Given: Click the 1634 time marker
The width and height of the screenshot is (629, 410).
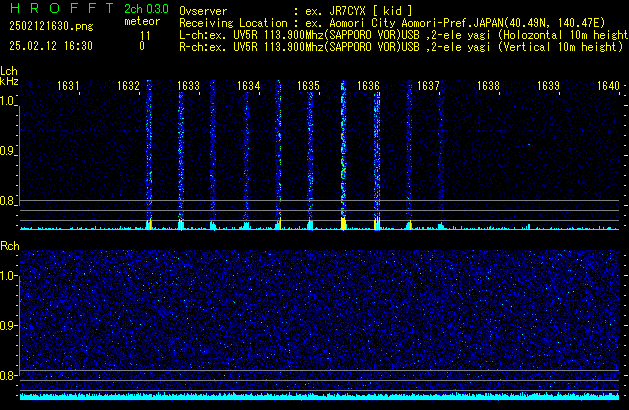Looking at the screenshot, I should click(x=249, y=86).
